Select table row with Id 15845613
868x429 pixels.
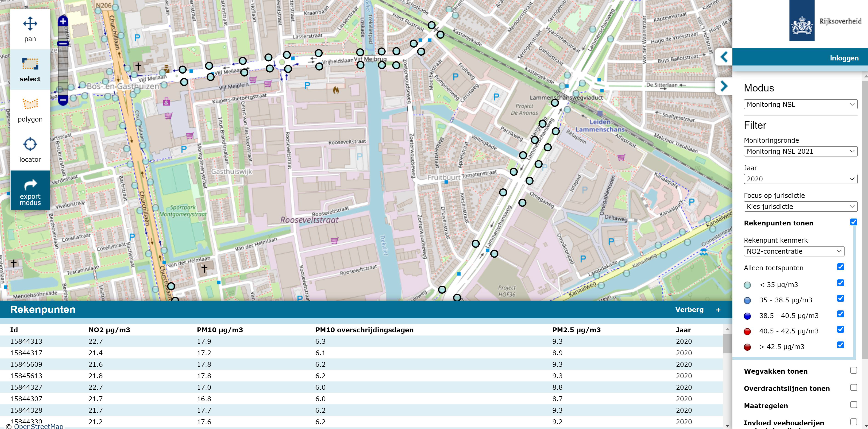pyautogui.click(x=361, y=376)
